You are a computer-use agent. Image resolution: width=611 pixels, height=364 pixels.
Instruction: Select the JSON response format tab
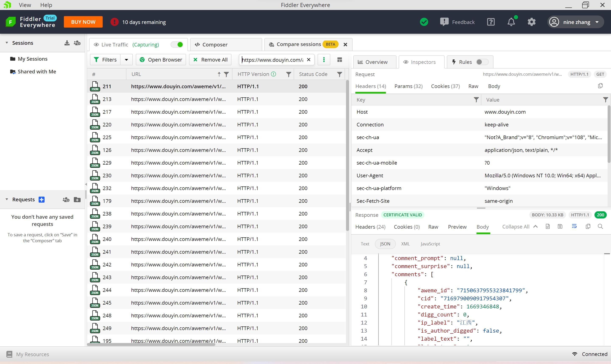click(x=385, y=244)
